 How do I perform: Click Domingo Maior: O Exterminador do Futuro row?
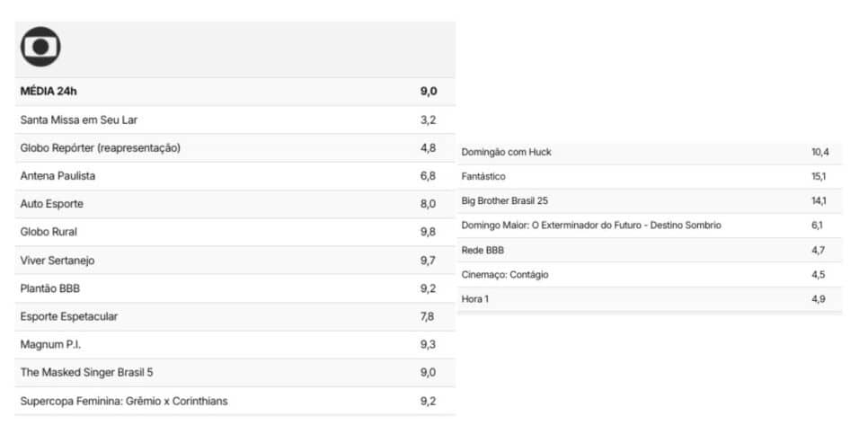coord(650,226)
